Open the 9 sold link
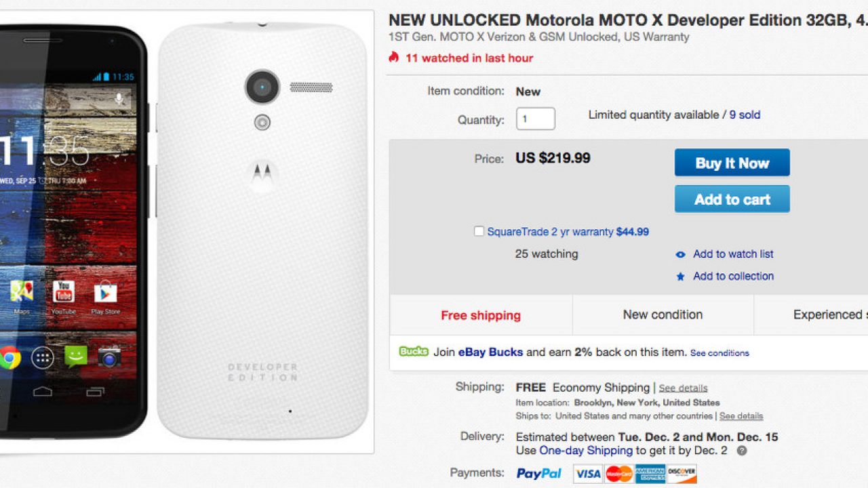 click(745, 115)
